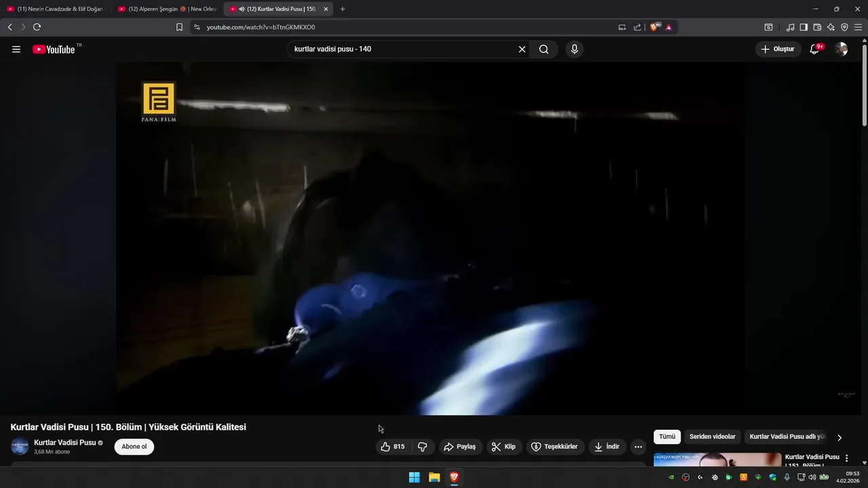Open the media playlist music-note icon
868x488 pixels.
[x=790, y=27]
